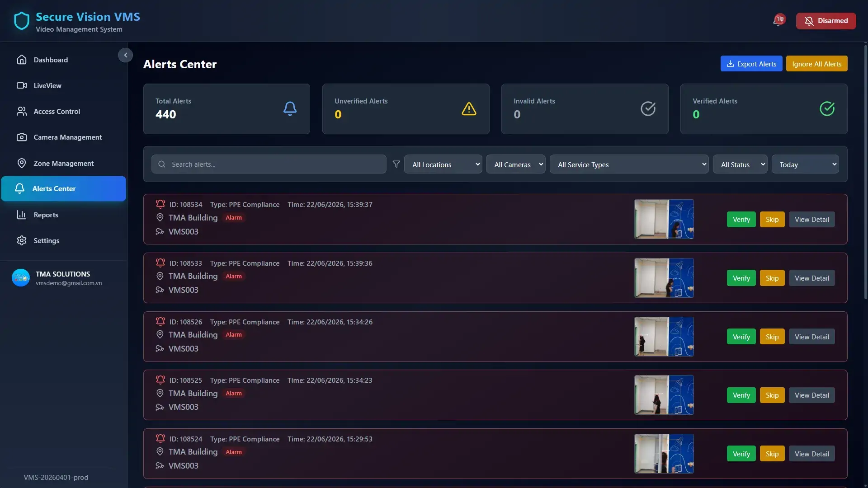Screen dimensions: 868x488
Task: Click the location pin in alert 108524
Action: 160,452
